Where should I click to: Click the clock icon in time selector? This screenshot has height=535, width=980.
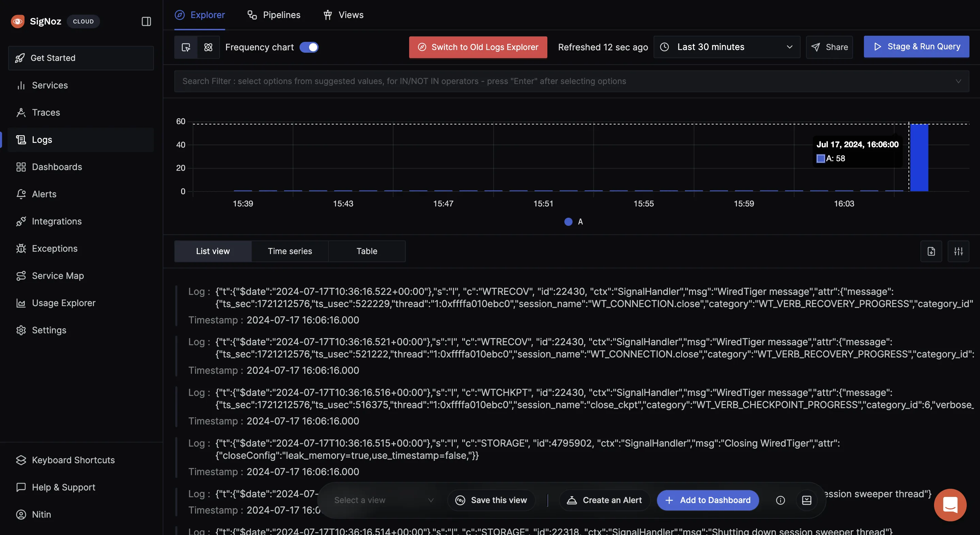664,47
